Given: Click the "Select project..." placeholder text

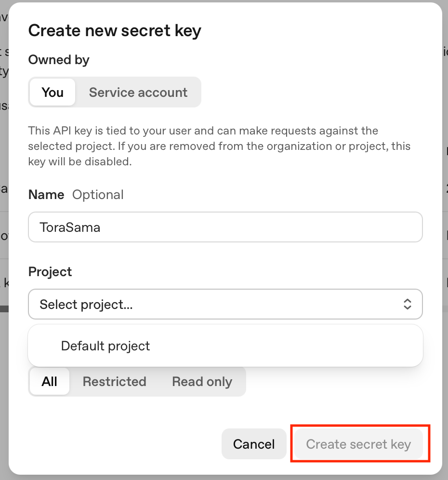Looking at the screenshot, I should [x=86, y=304].
